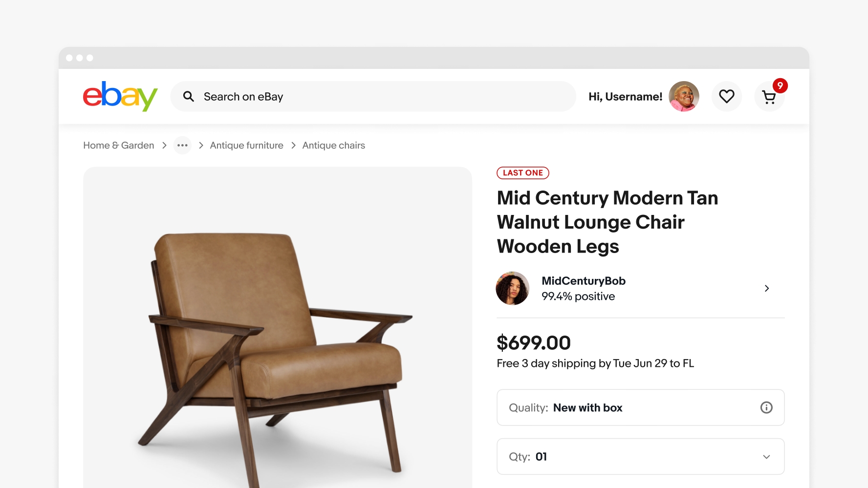Open the watchlist heart icon

click(x=727, y=96)
